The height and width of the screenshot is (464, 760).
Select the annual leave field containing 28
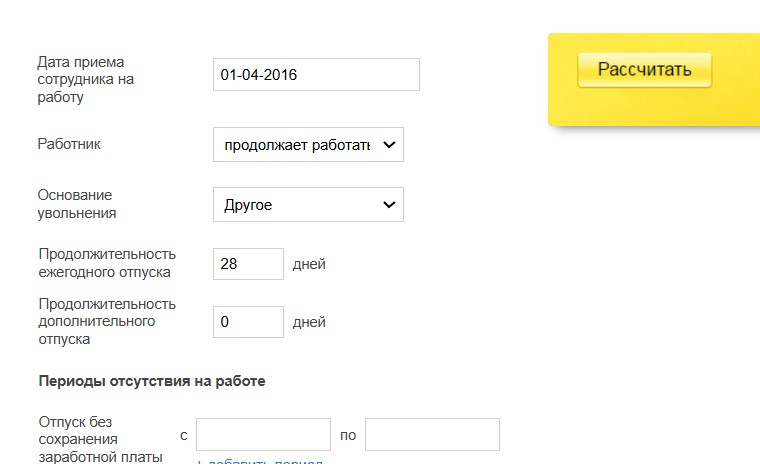coord(248,264)
